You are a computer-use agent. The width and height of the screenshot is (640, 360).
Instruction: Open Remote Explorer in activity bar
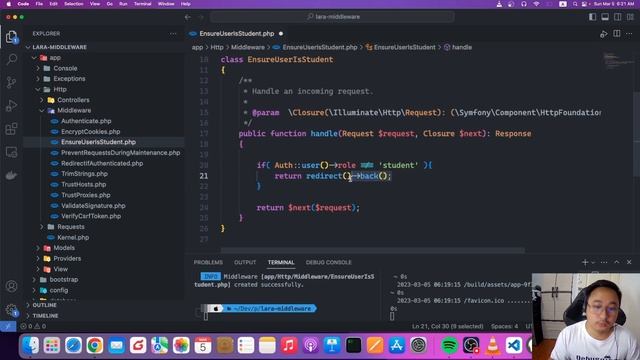[11, 152]
